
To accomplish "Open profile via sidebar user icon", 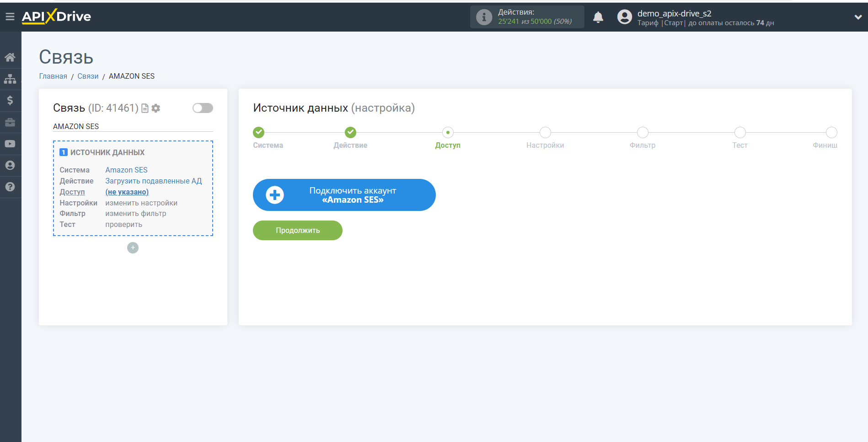I will pos(10,165).
